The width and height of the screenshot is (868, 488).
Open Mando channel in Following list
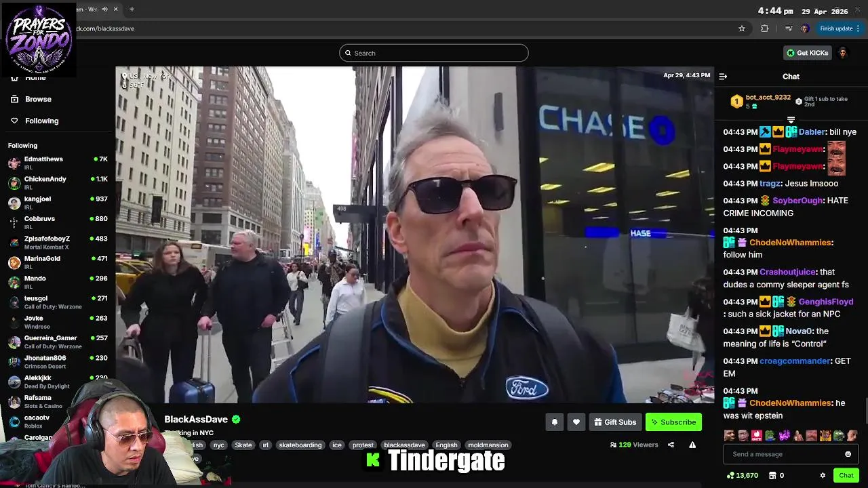57,281
